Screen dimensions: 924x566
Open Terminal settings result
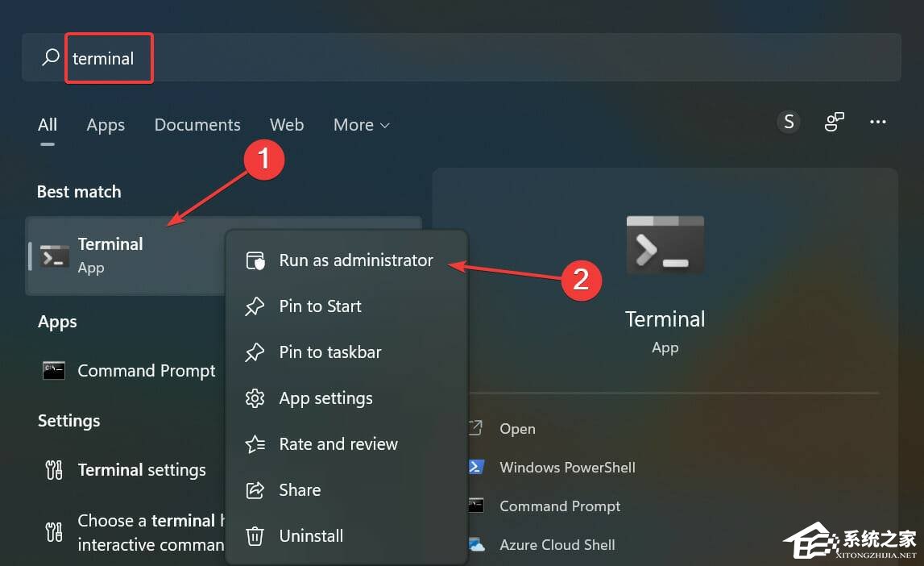[142, 470]
